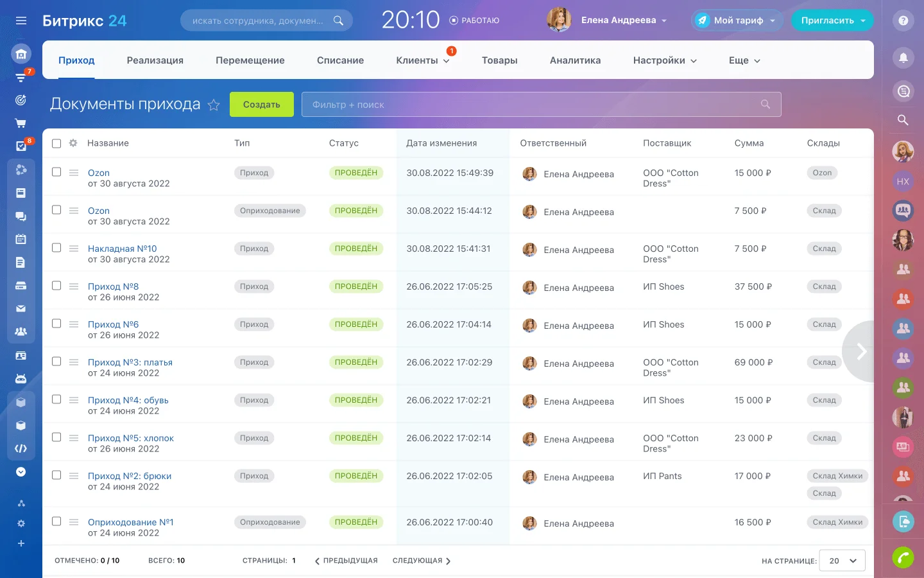Open the chat messages icon in left sidebar
Screen dimensions: 924x578
[21, 216]
